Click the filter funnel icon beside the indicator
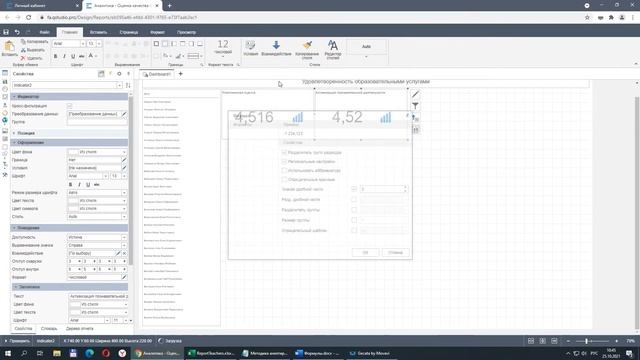This screenshot has height=360, width=640. [x=415, y=106]
